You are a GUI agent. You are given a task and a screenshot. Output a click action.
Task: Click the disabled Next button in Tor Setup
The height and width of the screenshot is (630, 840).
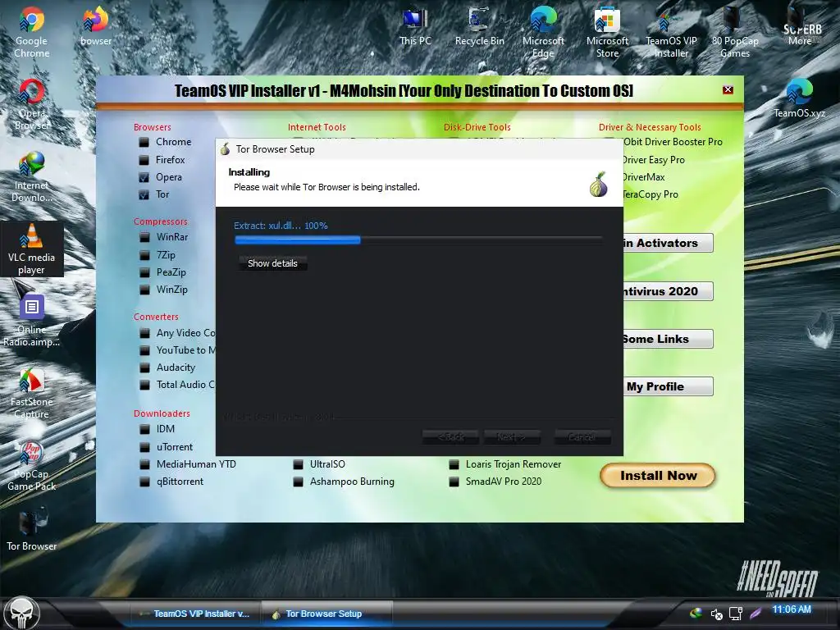pos(511,437)
